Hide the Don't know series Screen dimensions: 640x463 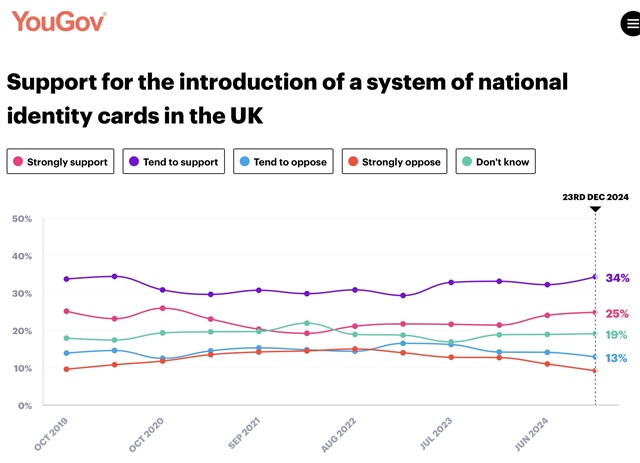[x=495, y=162]
